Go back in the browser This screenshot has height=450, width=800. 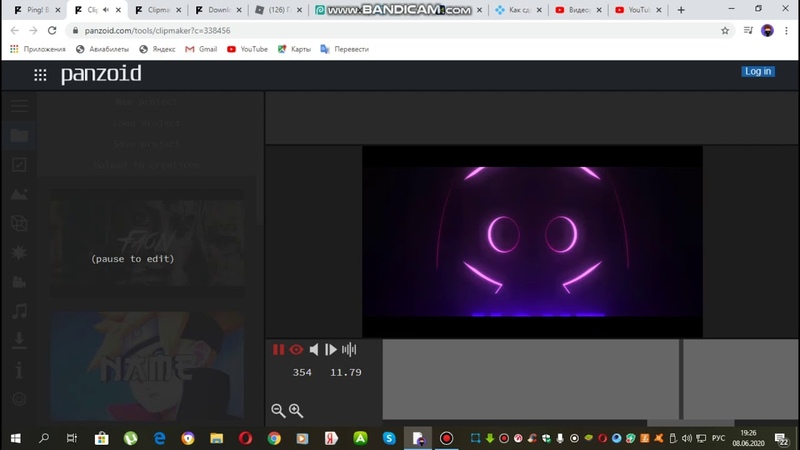(x=14, y=31)
